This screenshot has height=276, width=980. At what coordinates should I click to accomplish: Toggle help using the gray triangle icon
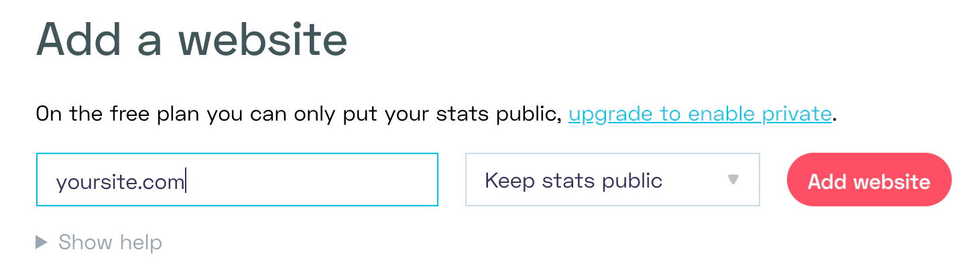coord(42,242)
